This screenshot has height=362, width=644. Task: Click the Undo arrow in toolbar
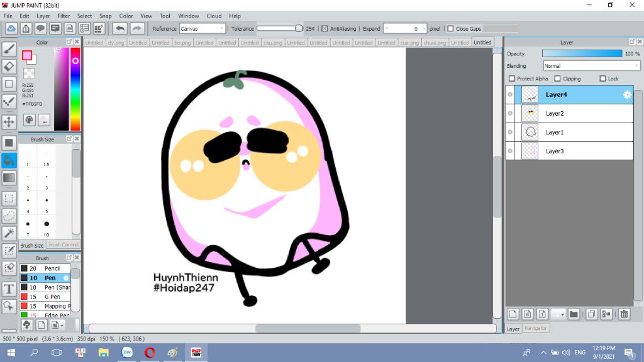click(119, 28)
